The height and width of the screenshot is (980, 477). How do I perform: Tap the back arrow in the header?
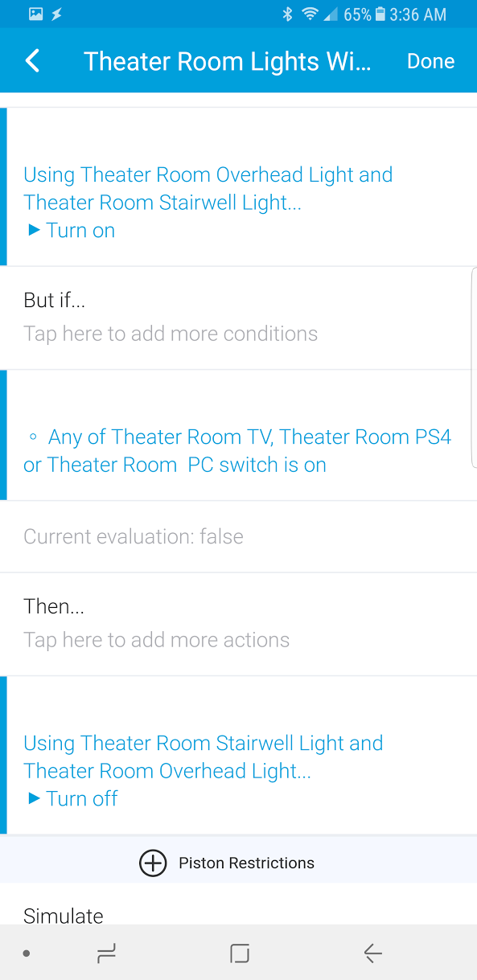(x=32, y=61)
